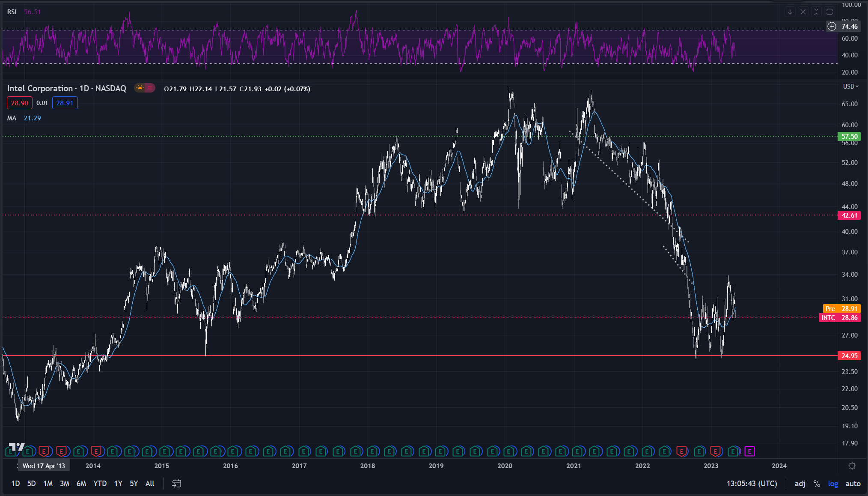Toggle adj dividend adjustment

coord(800,484)
